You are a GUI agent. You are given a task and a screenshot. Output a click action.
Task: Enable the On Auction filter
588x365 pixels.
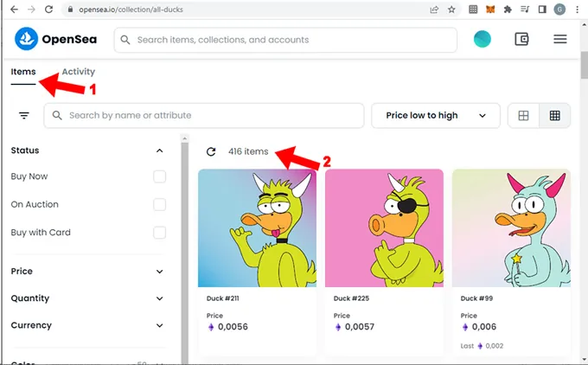coord(159,205)
